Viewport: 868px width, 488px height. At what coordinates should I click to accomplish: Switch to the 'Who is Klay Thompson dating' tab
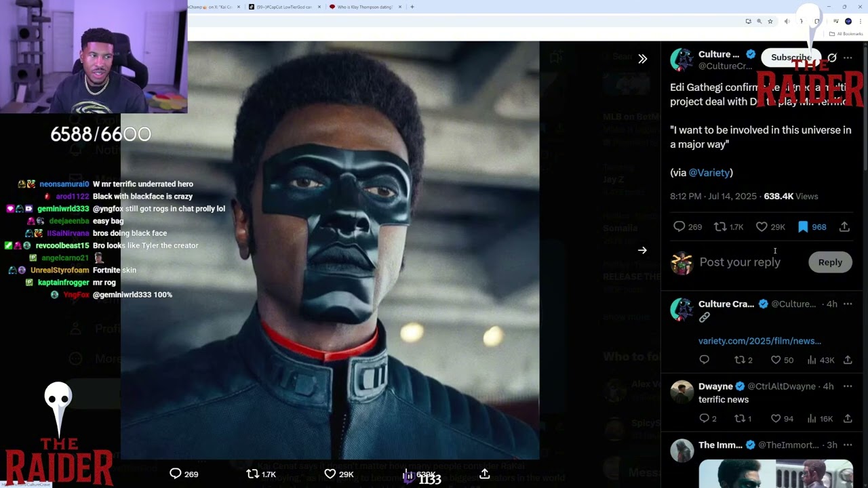(365, 7)
